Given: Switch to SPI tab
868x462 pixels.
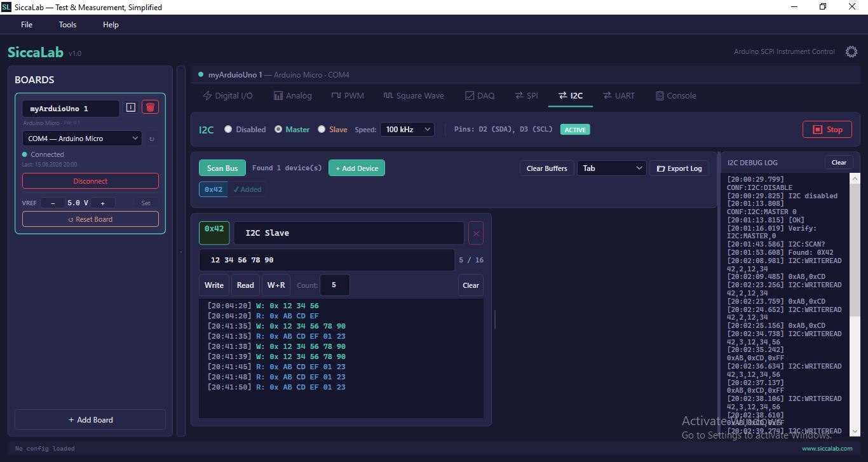Looking at the screenshot, I should (526, 95).
